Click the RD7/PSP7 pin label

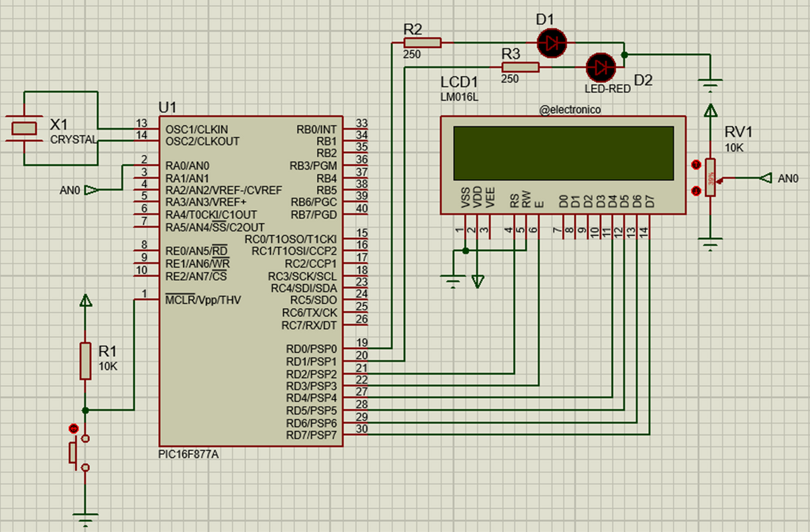tap(311, 435)
